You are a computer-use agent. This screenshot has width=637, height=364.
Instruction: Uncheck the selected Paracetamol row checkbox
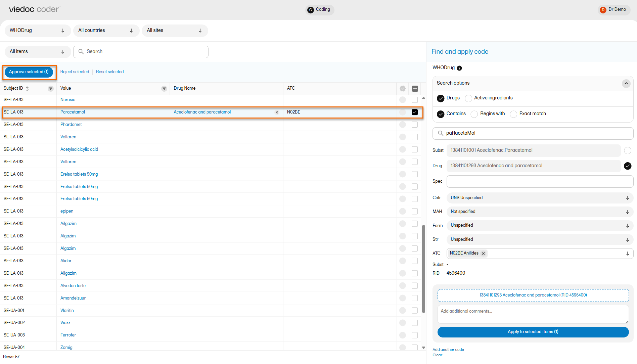[x=415, y=112]
